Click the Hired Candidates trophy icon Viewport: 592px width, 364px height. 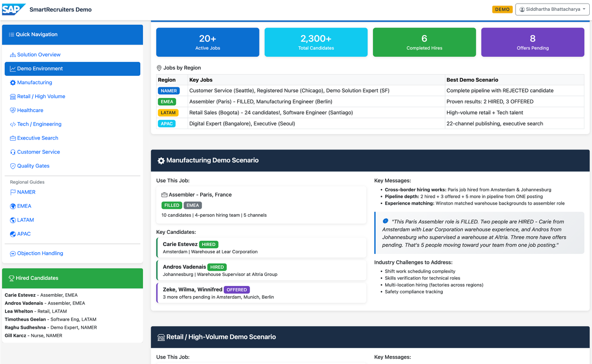[x=12, y=278]
